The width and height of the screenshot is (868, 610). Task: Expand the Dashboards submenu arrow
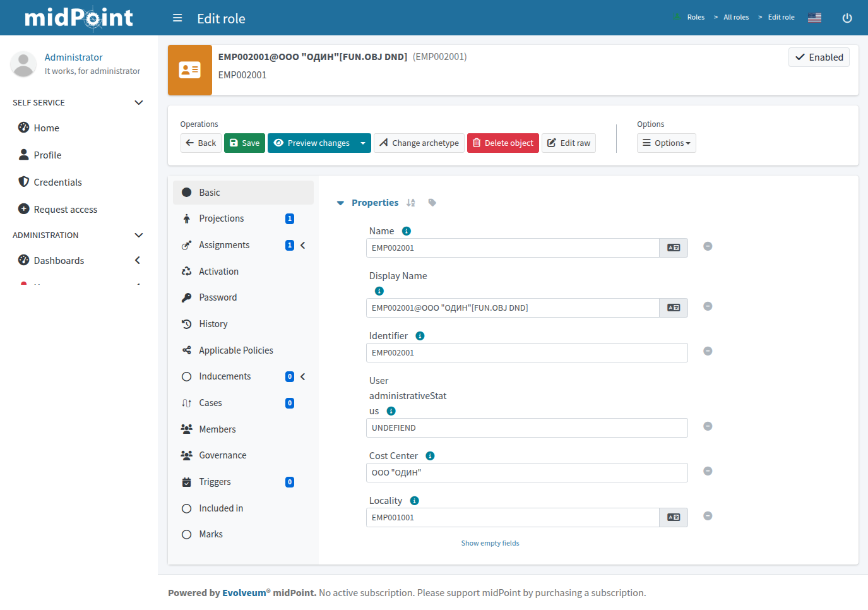138,260
